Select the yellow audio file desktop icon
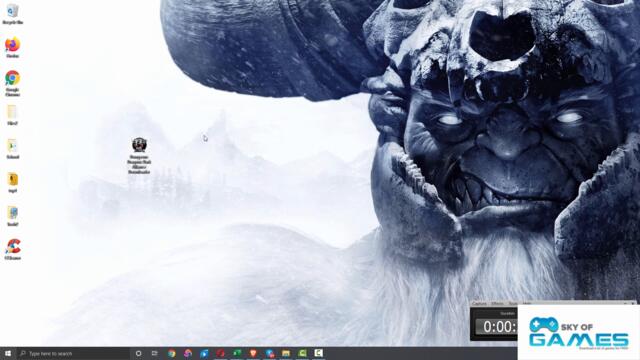The height and width of the screenshot is (360, 640). [x=13, y=182]
